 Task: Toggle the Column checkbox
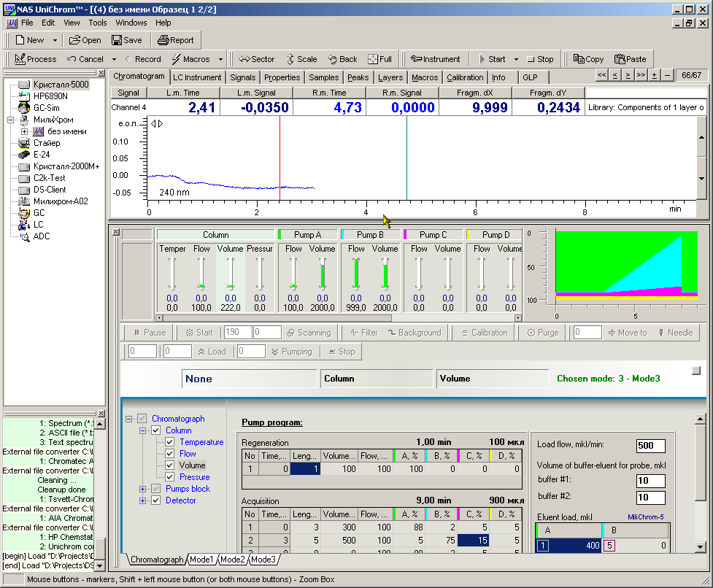point(156,430)
